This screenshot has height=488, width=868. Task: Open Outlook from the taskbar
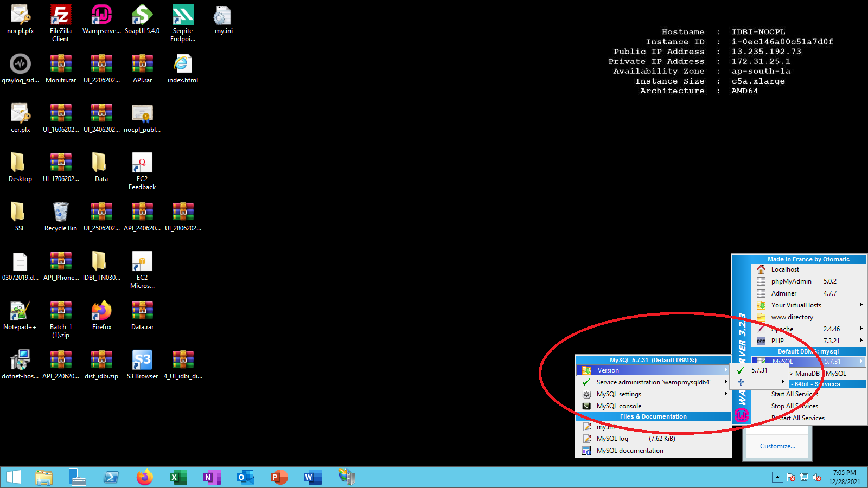coord(246,477)
